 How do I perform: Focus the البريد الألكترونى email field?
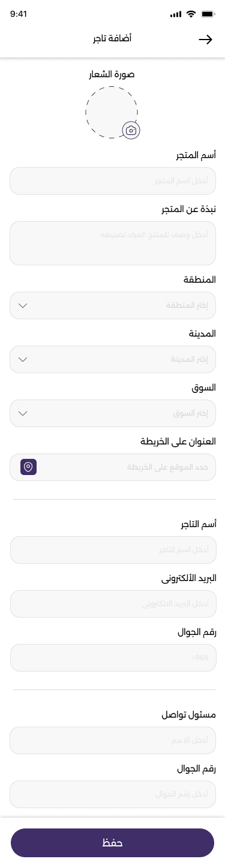click(x=113, y=604)
